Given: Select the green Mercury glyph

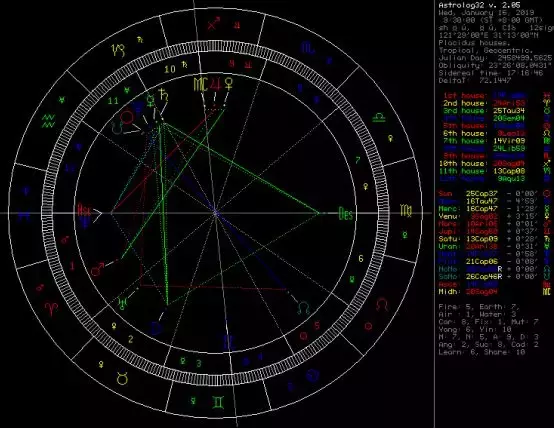Looking at the screenshot, I should [151, 100].
